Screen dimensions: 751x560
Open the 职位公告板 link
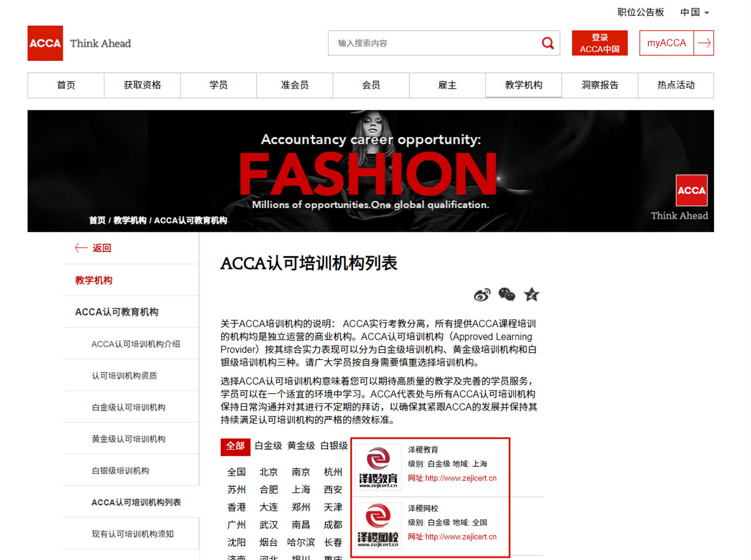click(641, 12)
